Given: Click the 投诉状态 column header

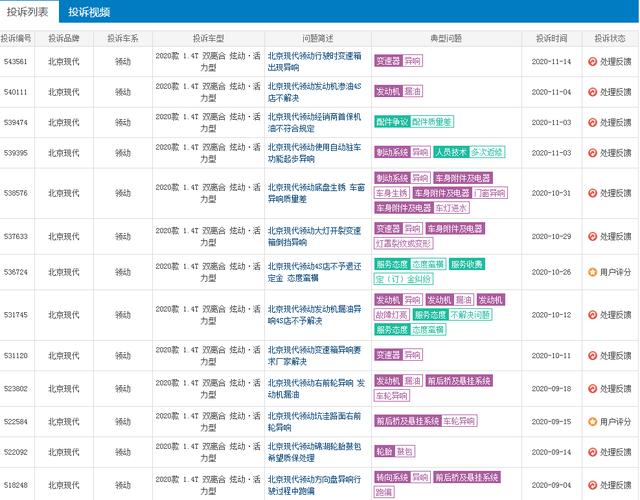Looking at the screenshot, I should tap(610, 38).
